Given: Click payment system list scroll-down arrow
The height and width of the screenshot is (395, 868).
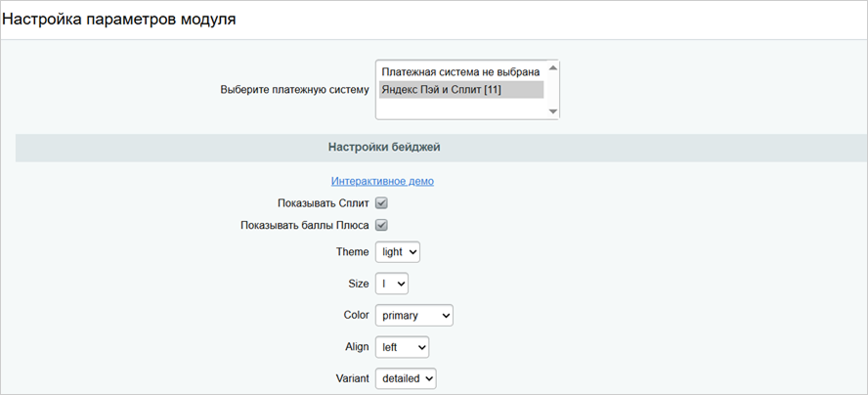Looking at the screenshot, I should pos(553,112).
